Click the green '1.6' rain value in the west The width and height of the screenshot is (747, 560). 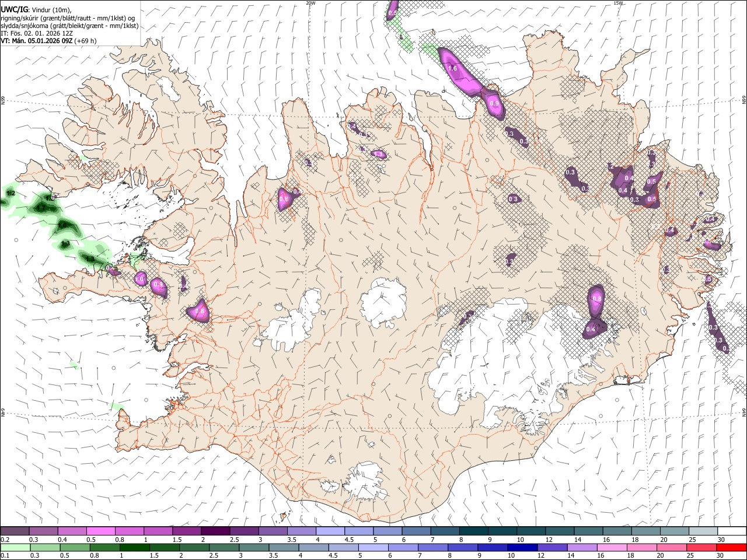(x=63, y=225)
